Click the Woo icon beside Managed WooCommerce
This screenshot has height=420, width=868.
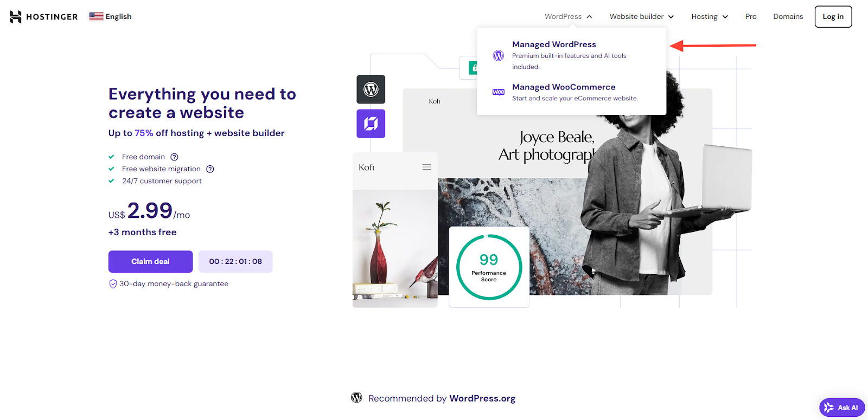[x=498, y=92]
